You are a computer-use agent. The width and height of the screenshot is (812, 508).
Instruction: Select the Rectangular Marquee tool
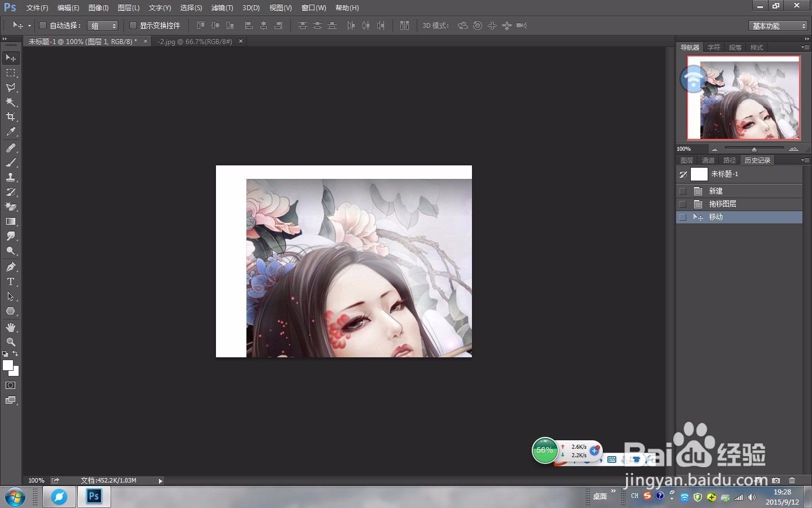pos(11,73)
